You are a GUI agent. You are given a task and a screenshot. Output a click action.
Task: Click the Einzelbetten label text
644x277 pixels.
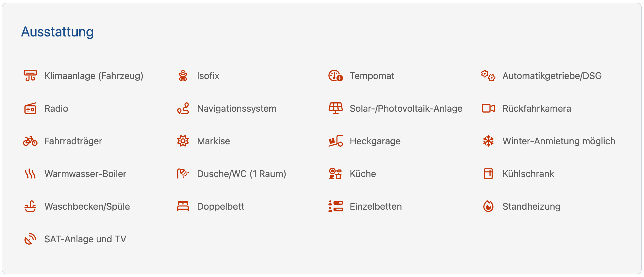point(376,206)
